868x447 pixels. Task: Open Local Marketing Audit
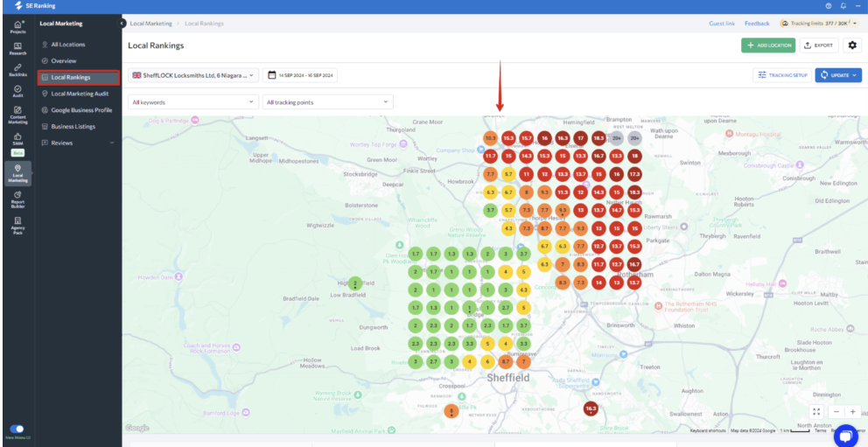[x=78, y=94]
